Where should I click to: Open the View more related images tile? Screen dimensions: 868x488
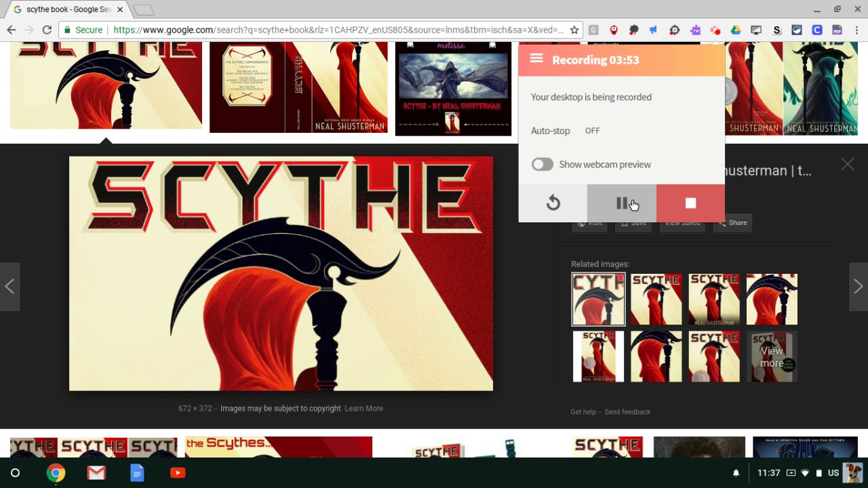coord(772,357)
